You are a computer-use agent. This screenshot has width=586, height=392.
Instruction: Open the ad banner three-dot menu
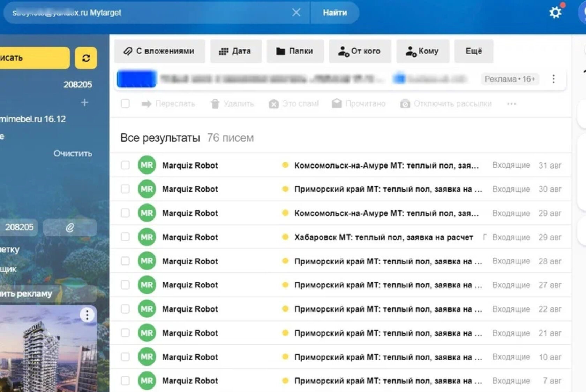pyautogui.click(x=553, y=79)
